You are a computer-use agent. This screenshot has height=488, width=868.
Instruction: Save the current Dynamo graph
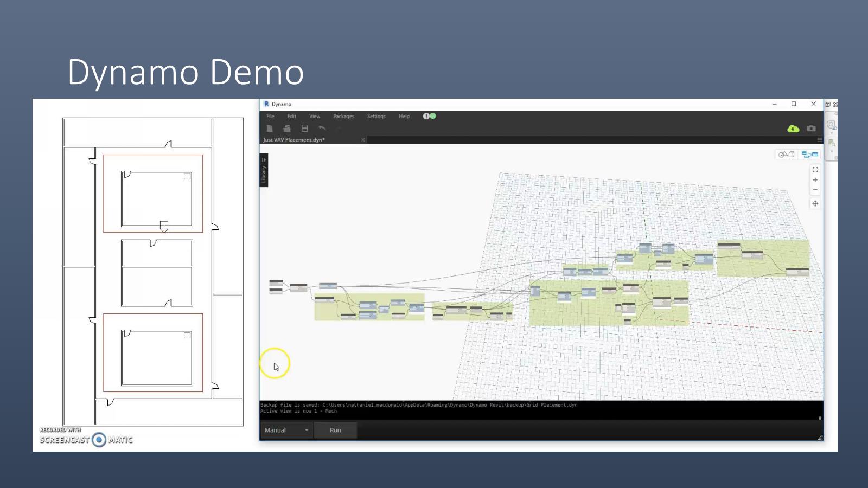305,129
